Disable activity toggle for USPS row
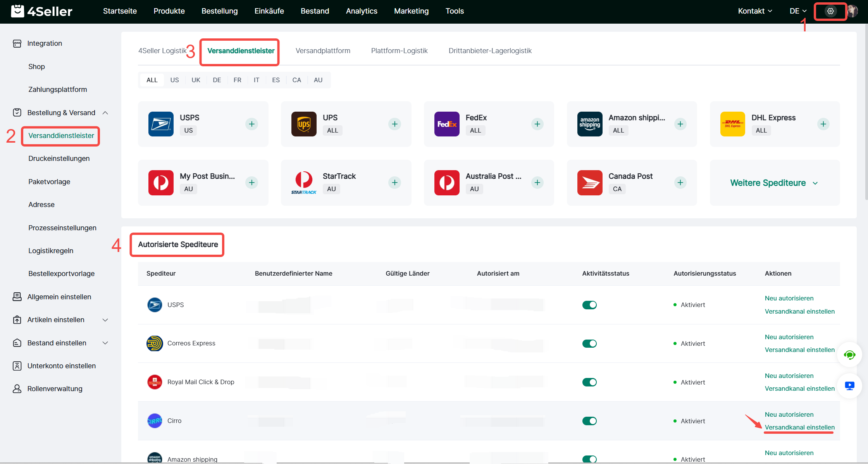Viewport: 868px width, 464px height. pyautogui.click(x=589, y=305)
